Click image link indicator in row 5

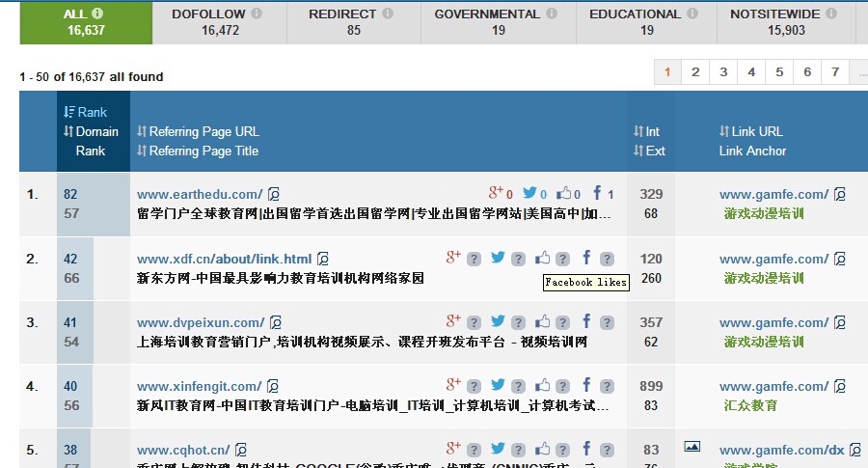pos(692,447)
